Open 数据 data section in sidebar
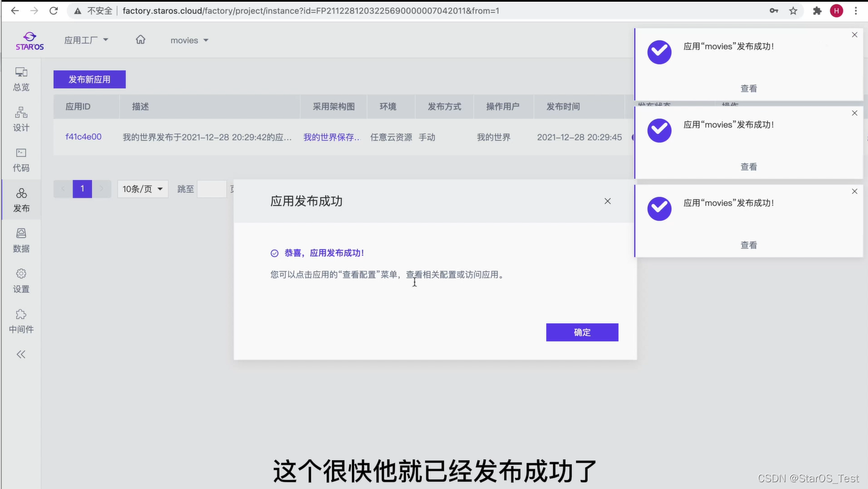Screen dimensions: 868x489 click(21, 241)
